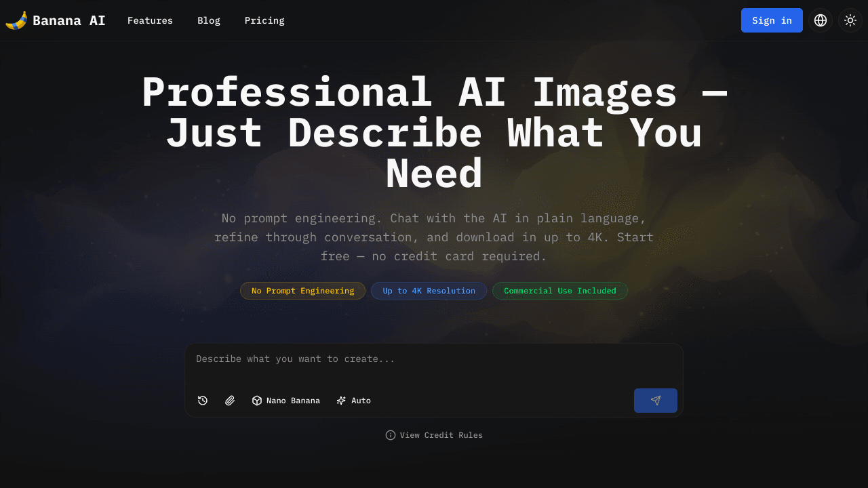Attach a file using the paperclip icon

(230, 401)
